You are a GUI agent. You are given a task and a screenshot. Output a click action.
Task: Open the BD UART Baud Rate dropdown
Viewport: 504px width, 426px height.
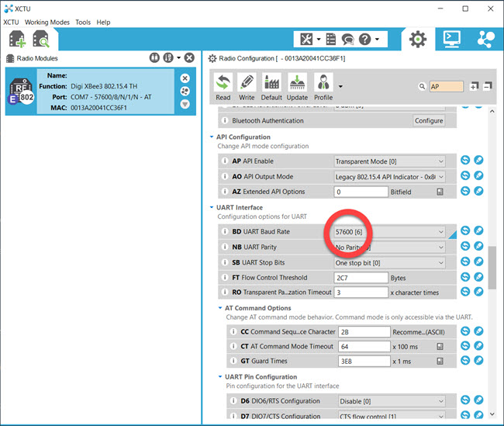389,231
